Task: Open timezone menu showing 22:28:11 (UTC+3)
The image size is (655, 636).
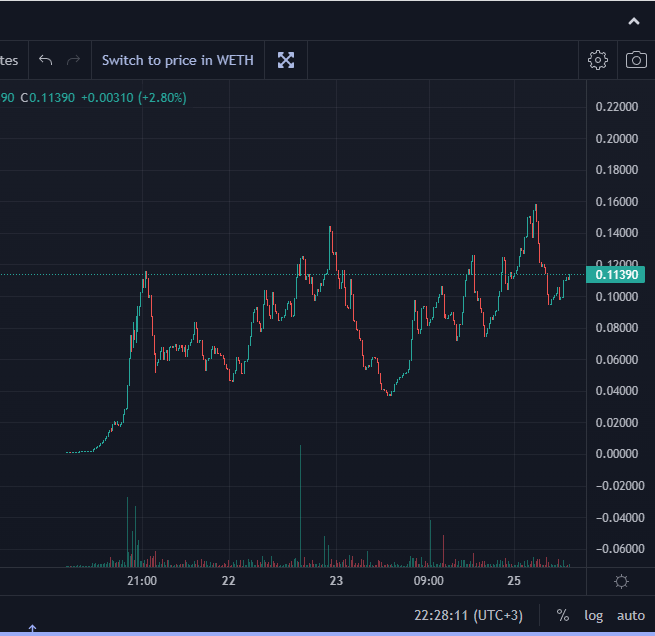Action: click(x=468, y=616)
